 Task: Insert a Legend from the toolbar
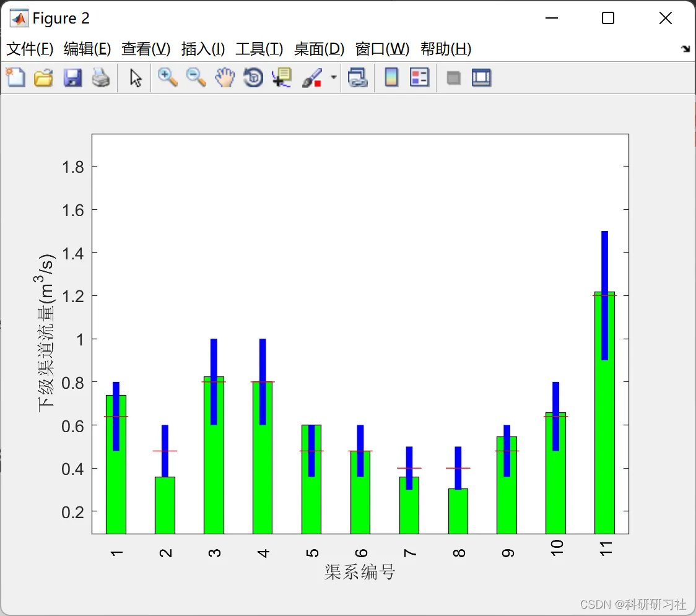[419, 77]
